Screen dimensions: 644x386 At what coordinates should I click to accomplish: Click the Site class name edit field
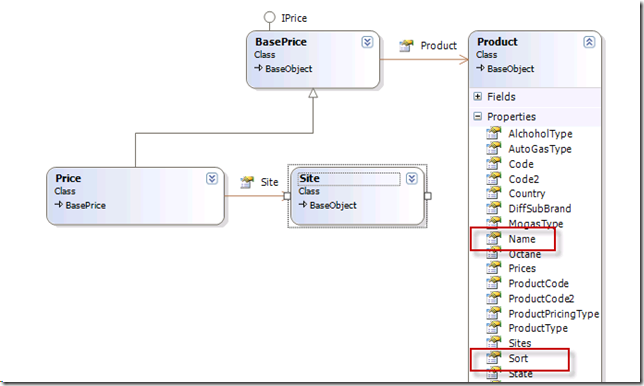[x=348, y=179]
